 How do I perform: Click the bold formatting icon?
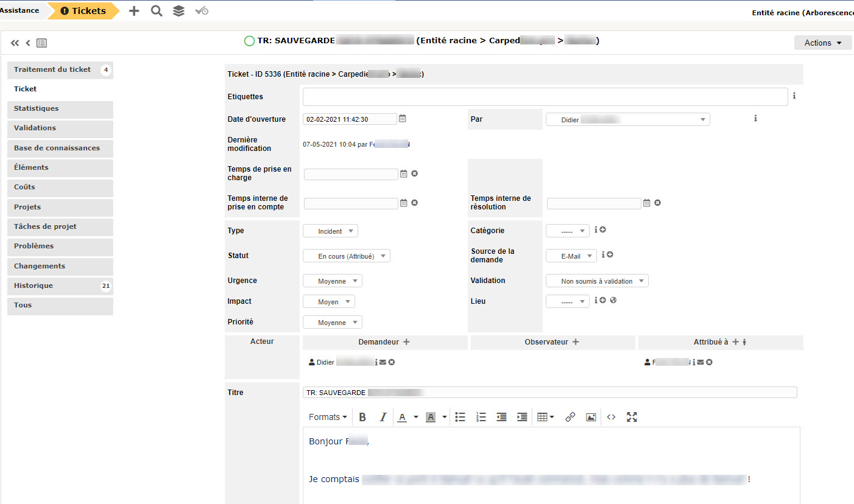(362, 417)
